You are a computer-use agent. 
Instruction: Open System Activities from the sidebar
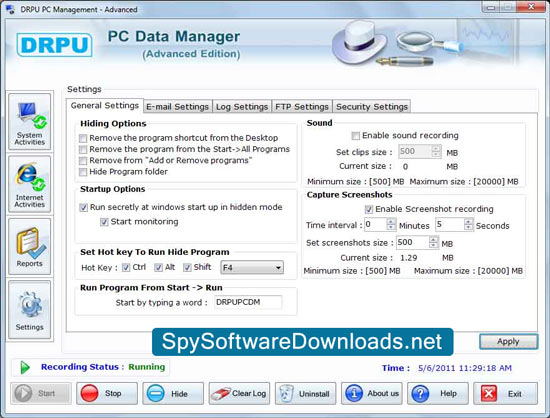pos(29,122)
